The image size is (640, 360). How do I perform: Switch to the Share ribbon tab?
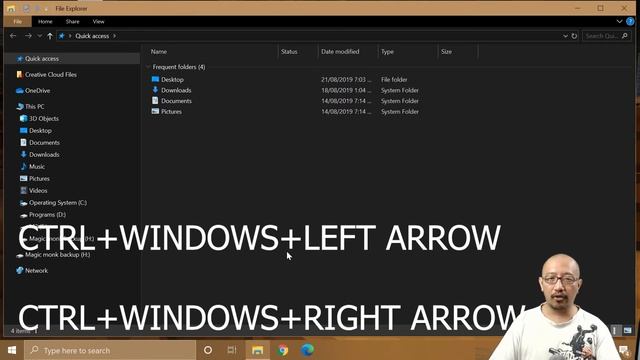(73, 22)
